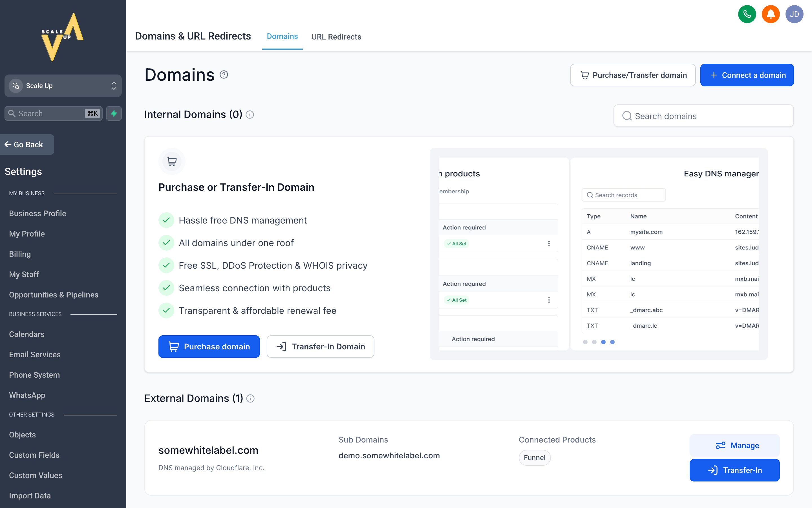This screenshot has height=508, width=812.
Task: Click Transfer-In for somewhitelabel.com
Action: (734, 470)
